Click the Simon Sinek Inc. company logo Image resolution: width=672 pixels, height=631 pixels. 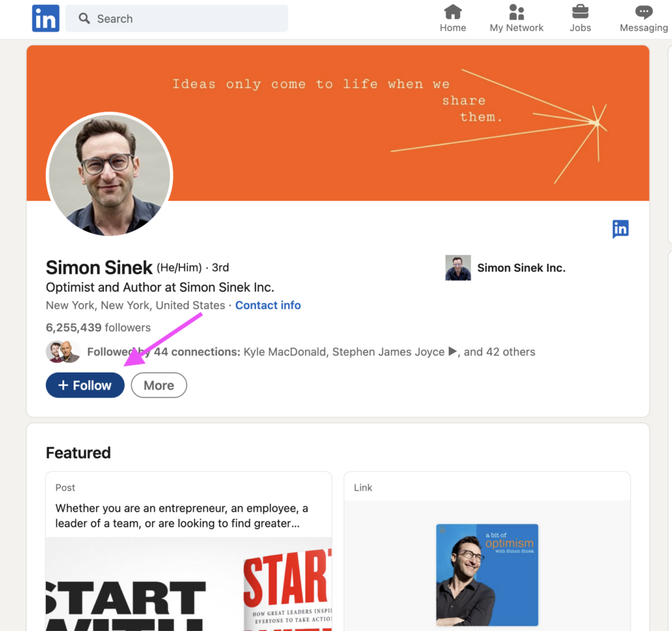pos(458,268)
